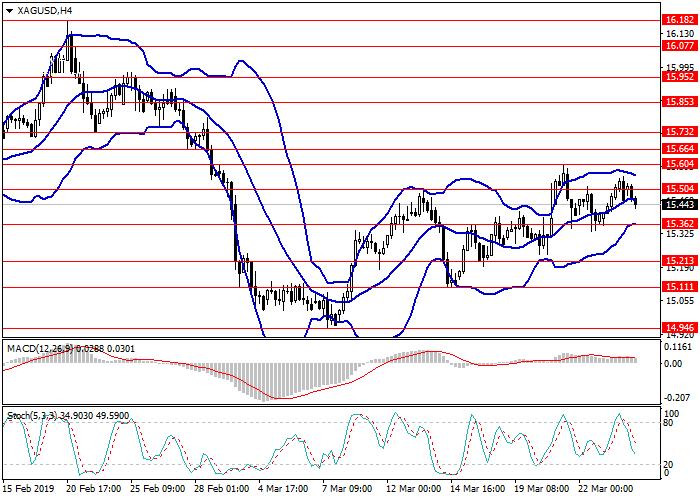Open the chart dropdown arrow beside XAGUSD
Screen dimensions: 700x500
pos(10,10)
